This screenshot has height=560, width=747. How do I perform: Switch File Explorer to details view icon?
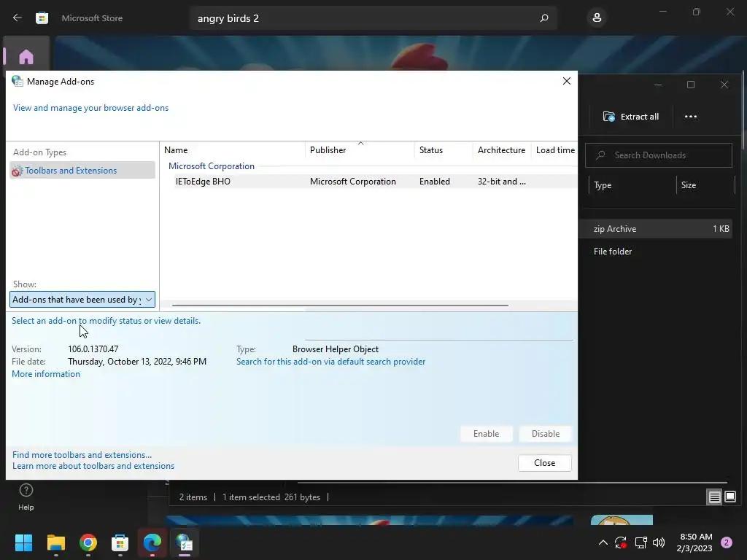[714, 497]
